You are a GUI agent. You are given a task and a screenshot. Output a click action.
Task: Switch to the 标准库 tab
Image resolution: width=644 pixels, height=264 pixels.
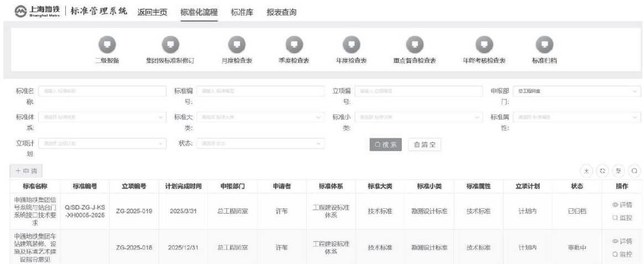[x=242, y=12]
